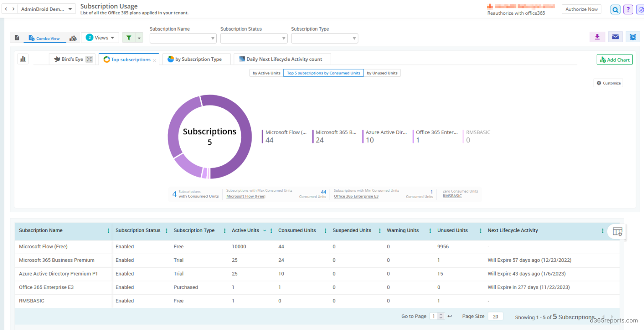Viewport: 644px width, 330px height.
Task: Open the column settings icon beside table
Action: click(x=617, y=232)
